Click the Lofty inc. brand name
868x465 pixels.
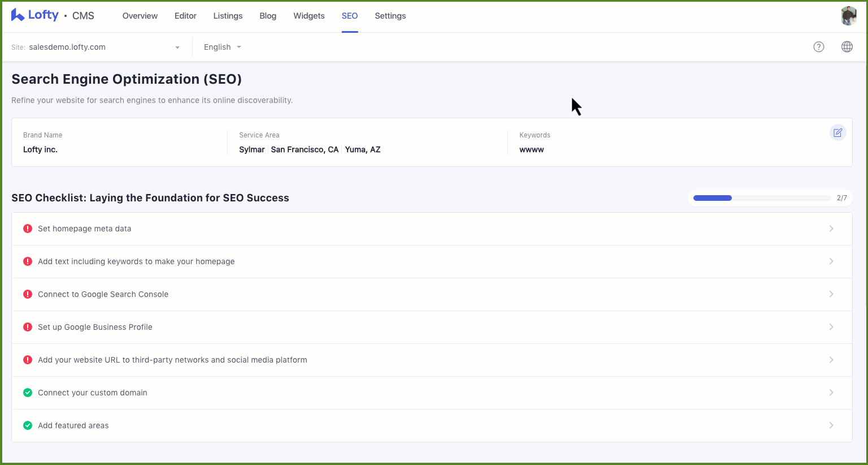tap(40, 149)
